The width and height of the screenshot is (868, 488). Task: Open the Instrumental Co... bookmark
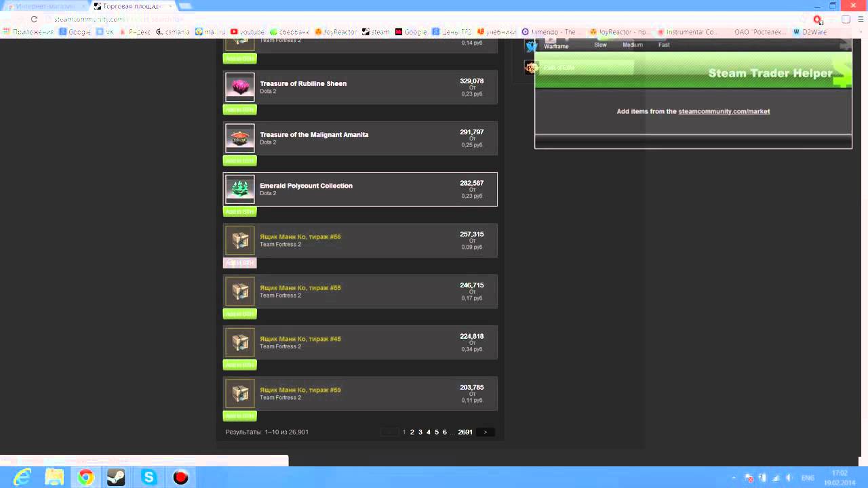(x=687, y=32)
